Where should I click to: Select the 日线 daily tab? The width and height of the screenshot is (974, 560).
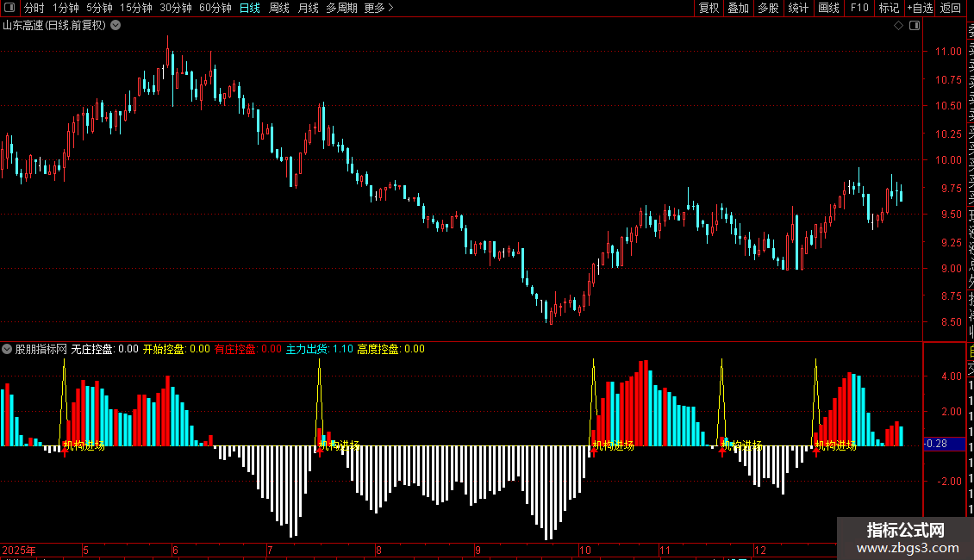pos(250,8)
